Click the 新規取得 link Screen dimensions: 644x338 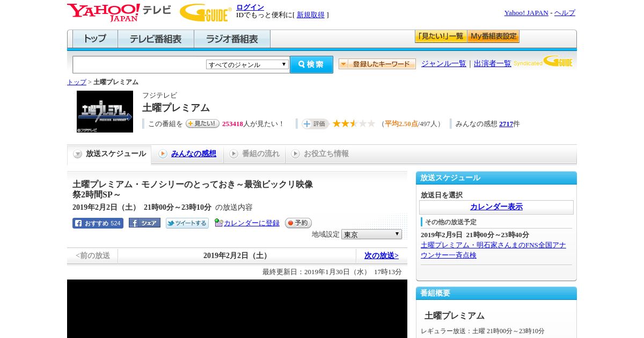(x=311, y=15)
